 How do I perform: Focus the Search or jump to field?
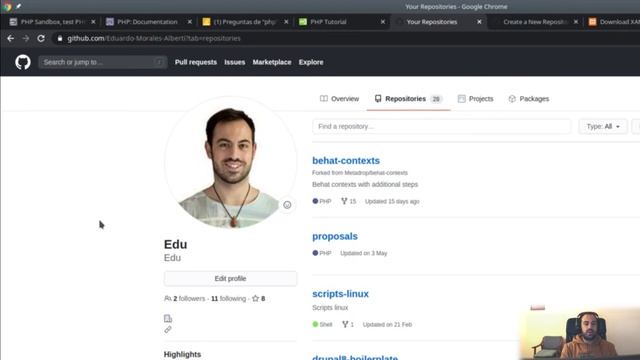point(103,62)
